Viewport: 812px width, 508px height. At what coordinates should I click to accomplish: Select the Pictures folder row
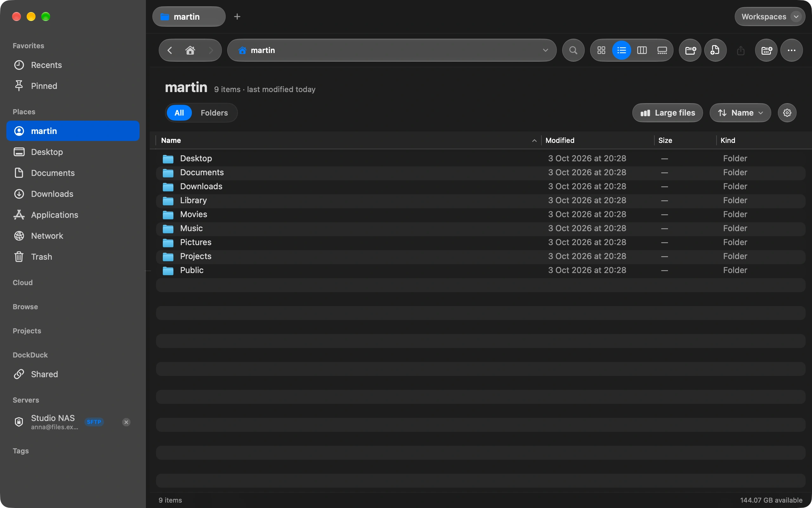pyautogui.click(x=481, y=243)
